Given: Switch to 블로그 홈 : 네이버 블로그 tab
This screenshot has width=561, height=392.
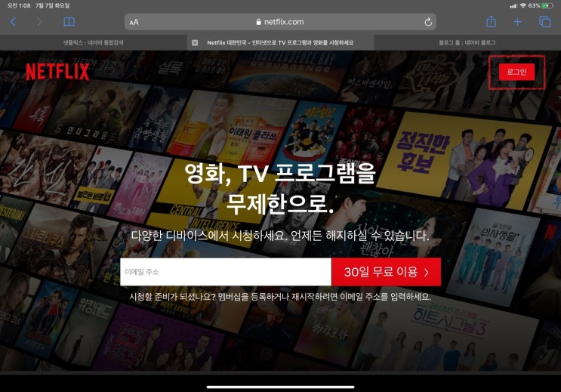Looking at the screenshot, I should click(x=467, y=42).
